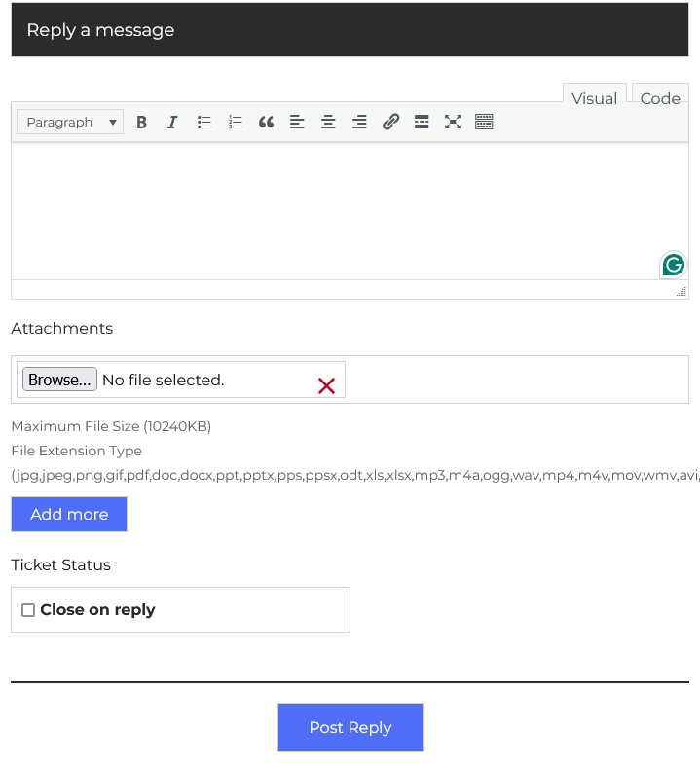
Task: Insert Read More tag
Action: coord(422,123)
